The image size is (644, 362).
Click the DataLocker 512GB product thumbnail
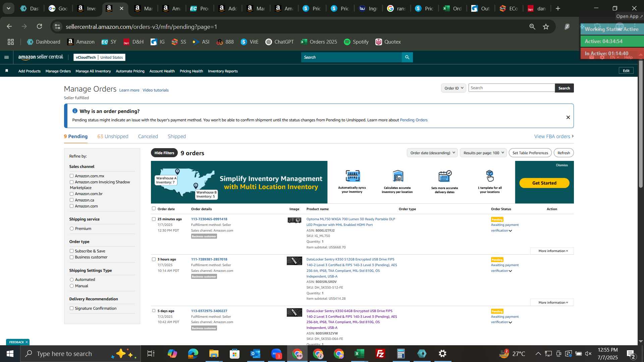[x=294, y=260]
